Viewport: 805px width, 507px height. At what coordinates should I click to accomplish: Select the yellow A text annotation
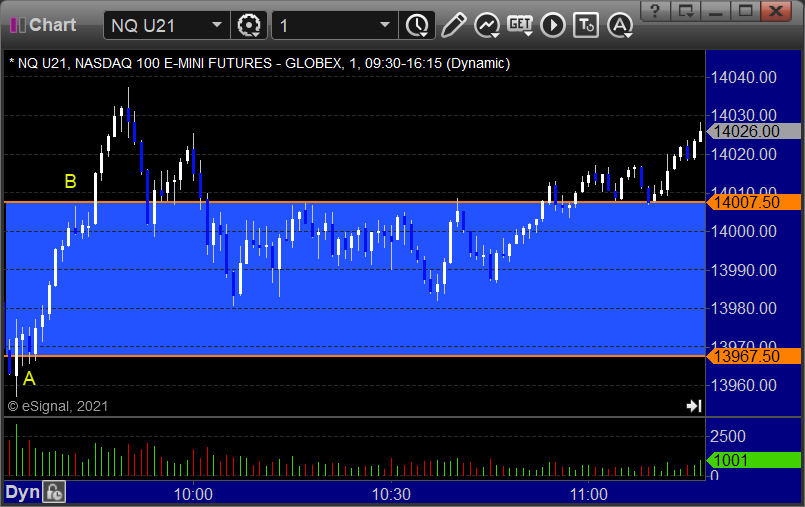(29, 379)
